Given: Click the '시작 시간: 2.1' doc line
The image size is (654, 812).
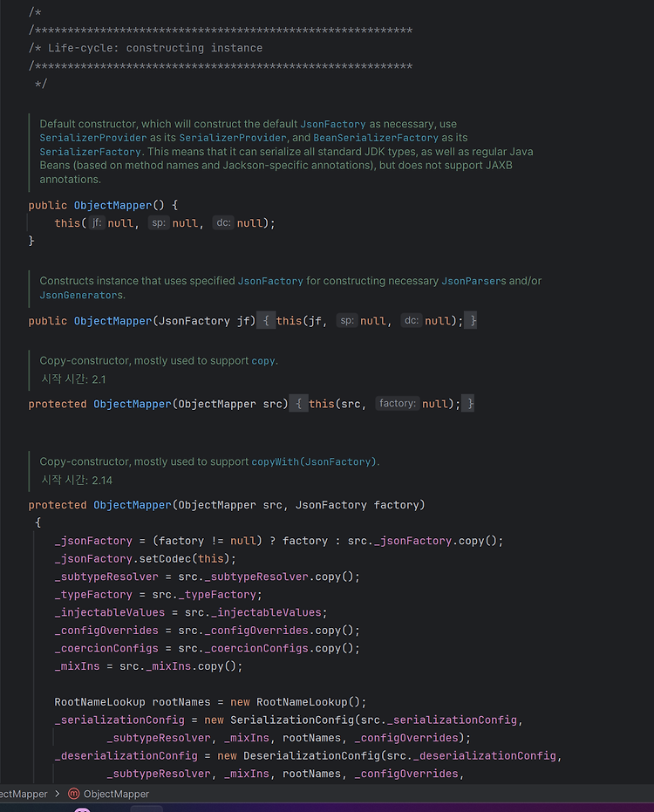Looking at the screenshot, I should pyautogui.click(x=73, y=379).
